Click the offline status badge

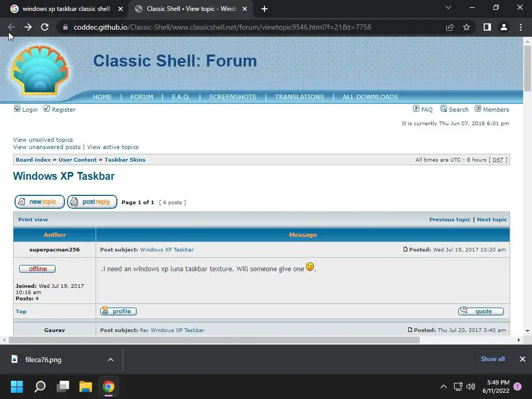pyautogui.click(x=37, y=269)
